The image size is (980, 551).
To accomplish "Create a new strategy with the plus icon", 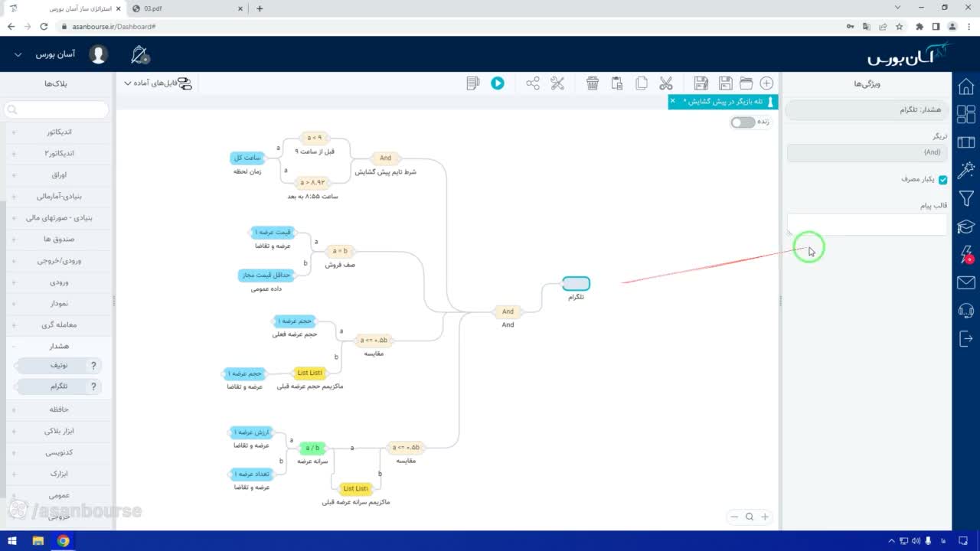I will pyautogui.click(x=766, y=83).
